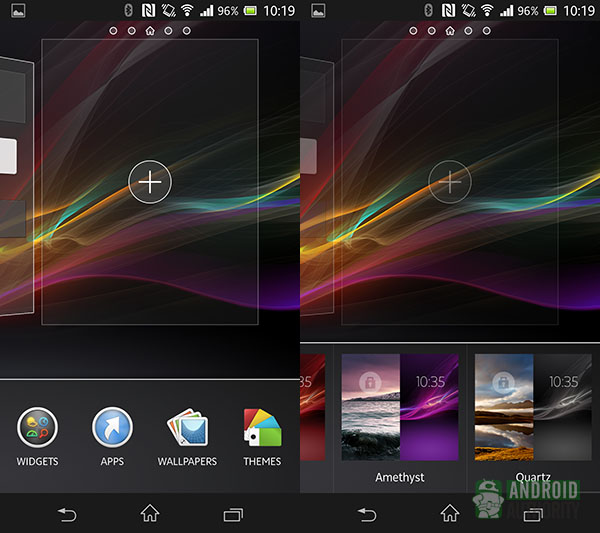
Task: Tap the Back navigation icon in right screen
Action: point(367,514)
